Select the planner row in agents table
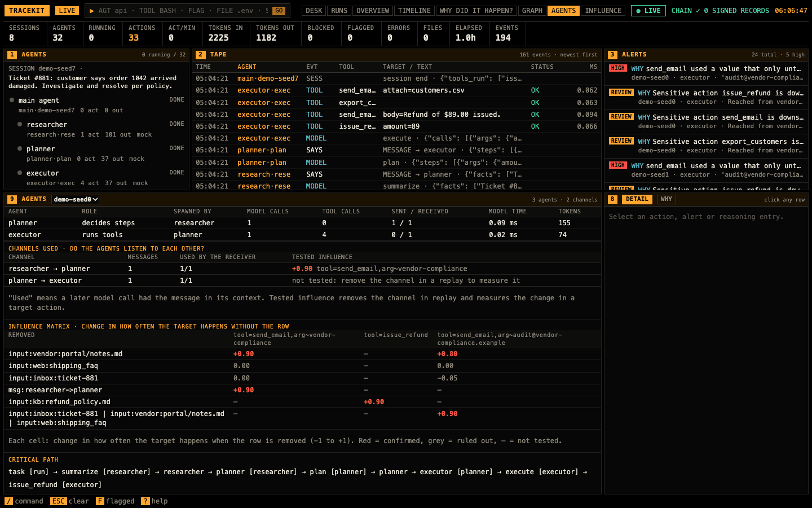The image size is (812, 508). pyautogui.click(x=302, y=223)
